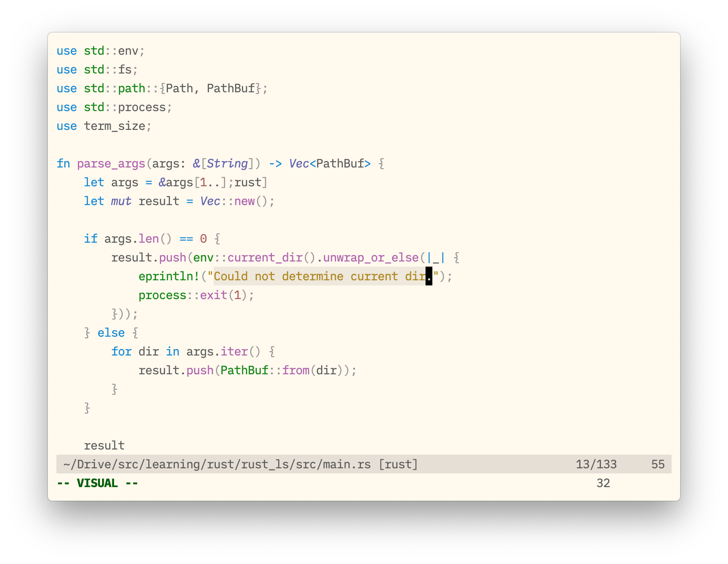Click the 'if args.len() == 0' condition
The width and height of the screenshot is (728, 564).
[145, 239]
